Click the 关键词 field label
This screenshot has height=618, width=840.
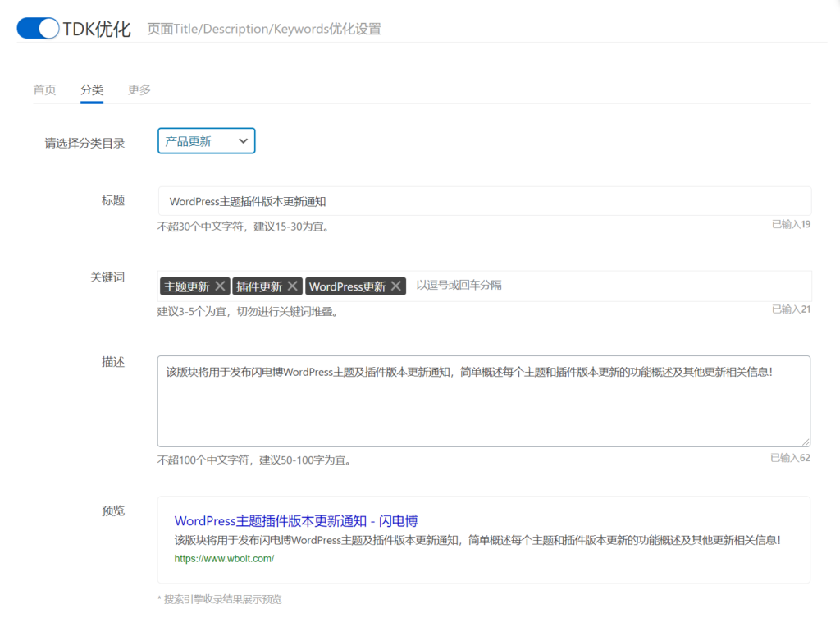point(107,277)
